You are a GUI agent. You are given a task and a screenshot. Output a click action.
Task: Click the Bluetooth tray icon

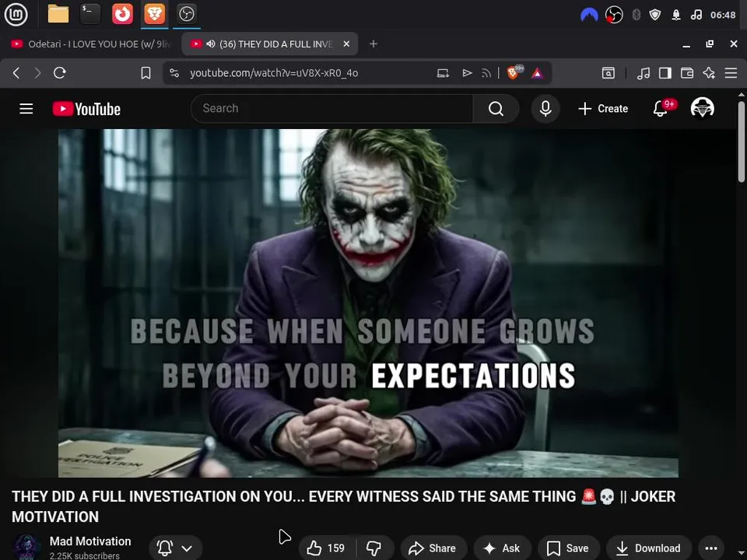[636, 16]
